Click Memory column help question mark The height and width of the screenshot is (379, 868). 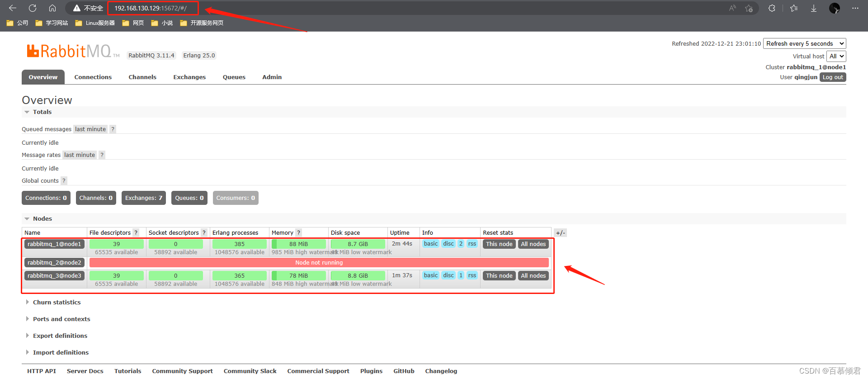(x=298, y=233)
